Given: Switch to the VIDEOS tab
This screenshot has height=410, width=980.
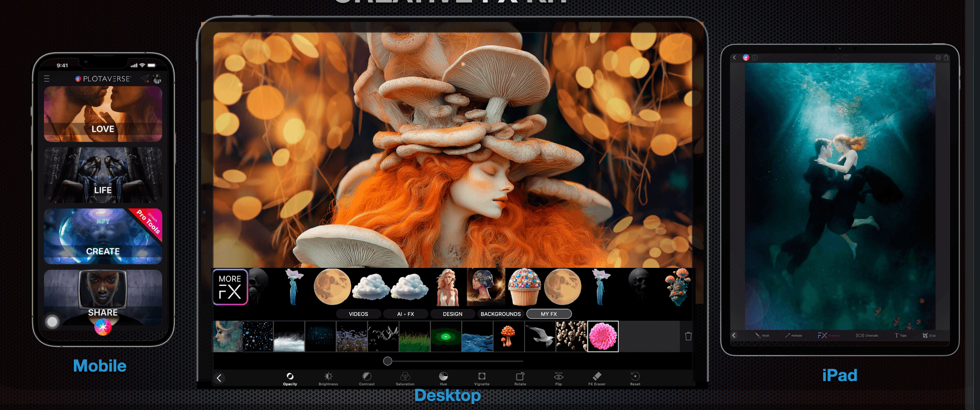Looking at the screenshot, I should tap(358, 314).
